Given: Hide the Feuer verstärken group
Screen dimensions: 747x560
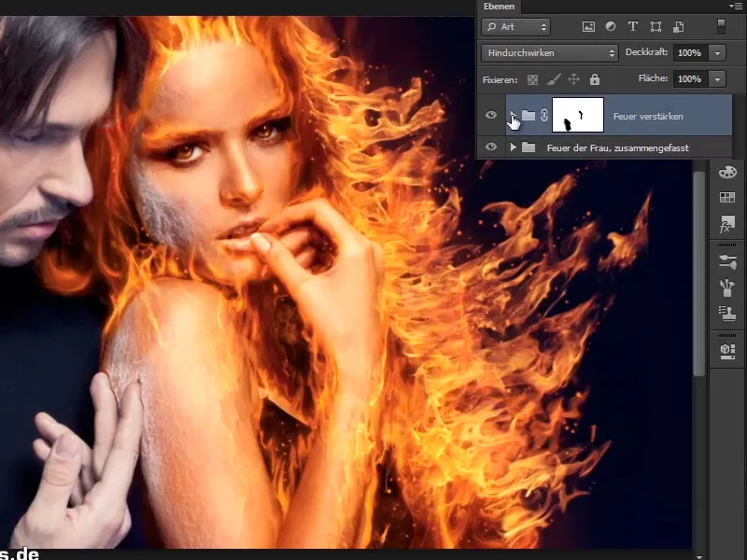Looking at the screenshot, I should tap(491, 115).
